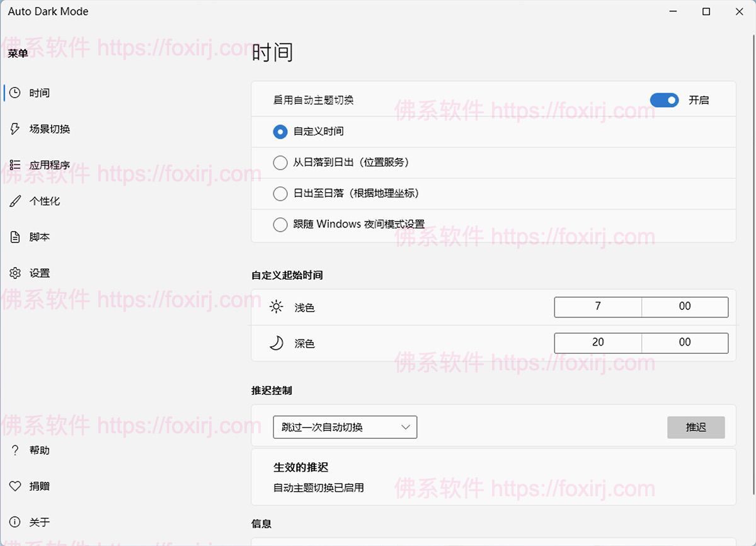Open 个性化 using the pencil icon
This screenshot has height=546, width=756.
tap(16, 201)
